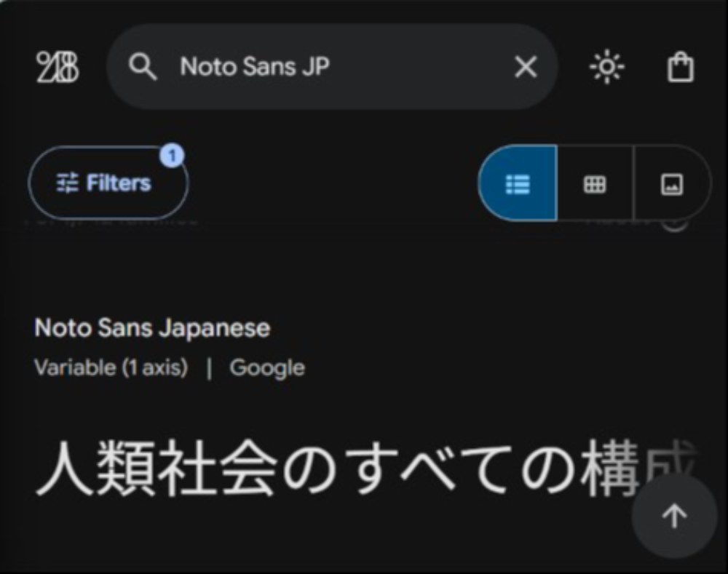Focus the Noto Sans JP search field
The width and height of the screenshot is (728, 574).
point(333,67)
